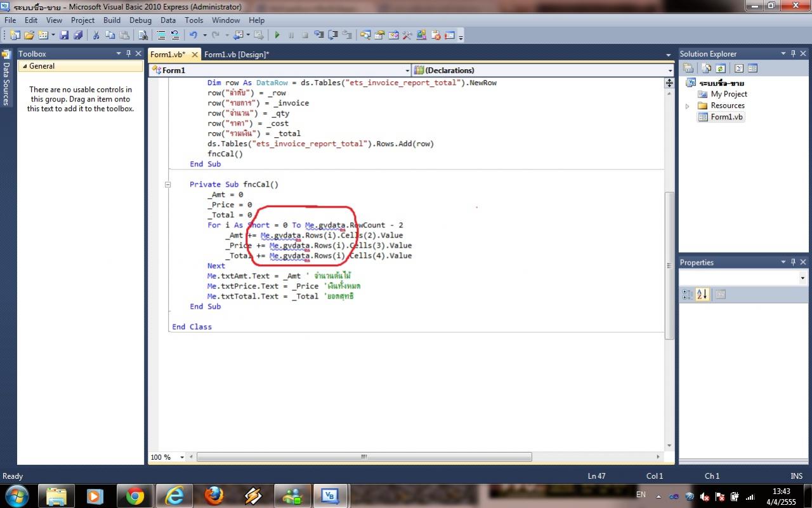Open Google Chrome from the taskbar

(x=134, y=496)
